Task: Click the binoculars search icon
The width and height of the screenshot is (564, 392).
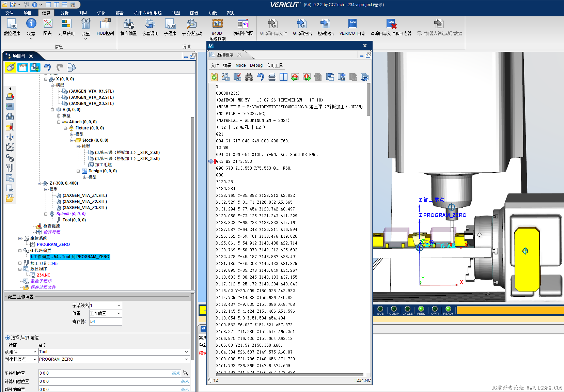Action: tap(249, 77)
